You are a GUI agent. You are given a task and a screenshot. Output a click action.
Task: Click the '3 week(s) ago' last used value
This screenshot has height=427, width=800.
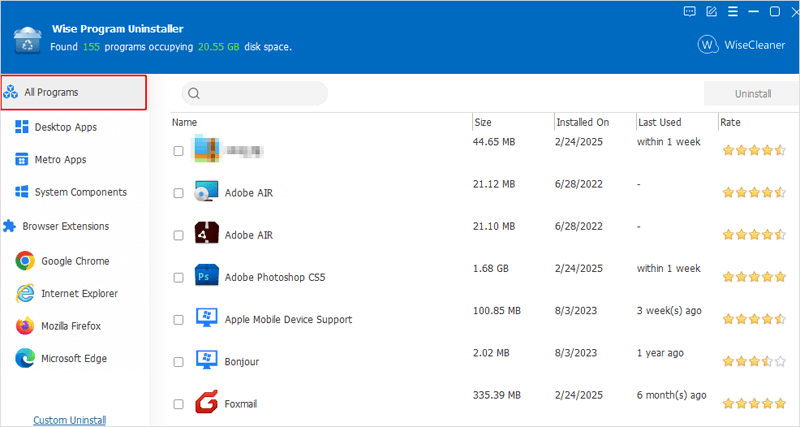(x=669, y=311)
